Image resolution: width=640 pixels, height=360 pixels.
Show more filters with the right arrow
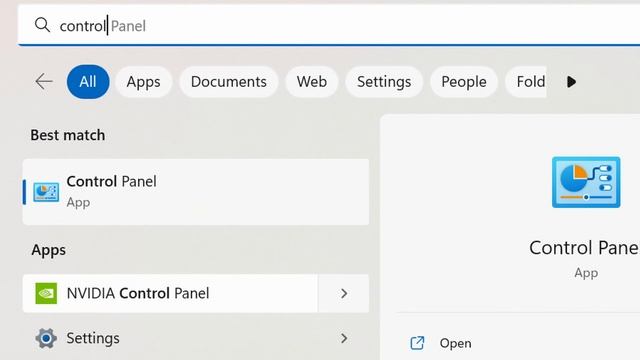tap(571, 82)
